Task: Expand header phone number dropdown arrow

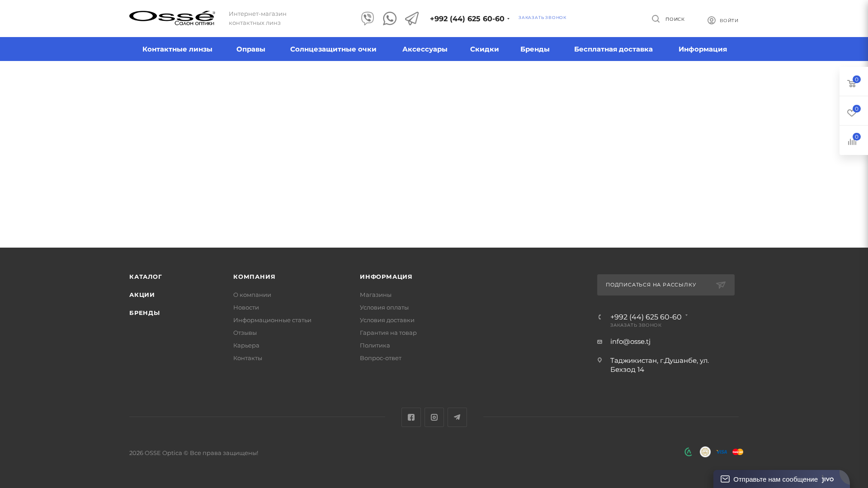Action: pyautogui.click(x=508, y=19)
